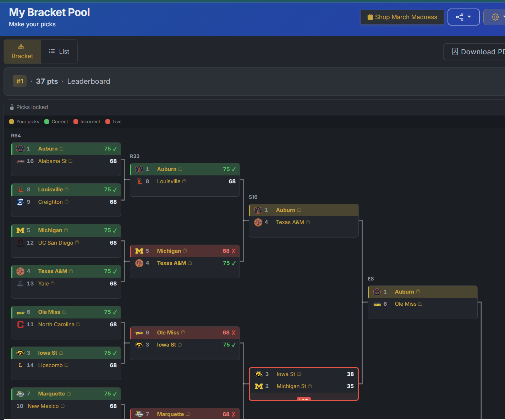
Task: Switch to the Bracket view tab
Action: click(22, 51)
